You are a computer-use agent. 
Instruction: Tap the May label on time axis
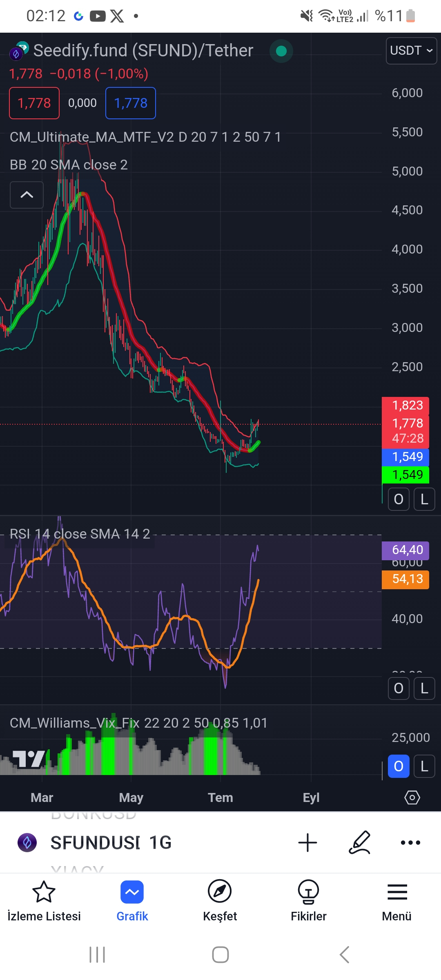[x=131, y=798]
